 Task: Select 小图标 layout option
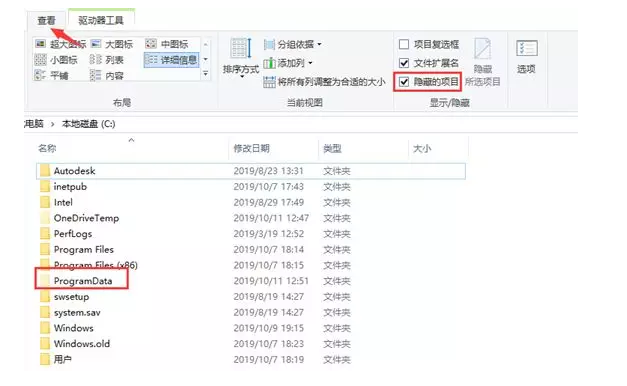point(56,60)
